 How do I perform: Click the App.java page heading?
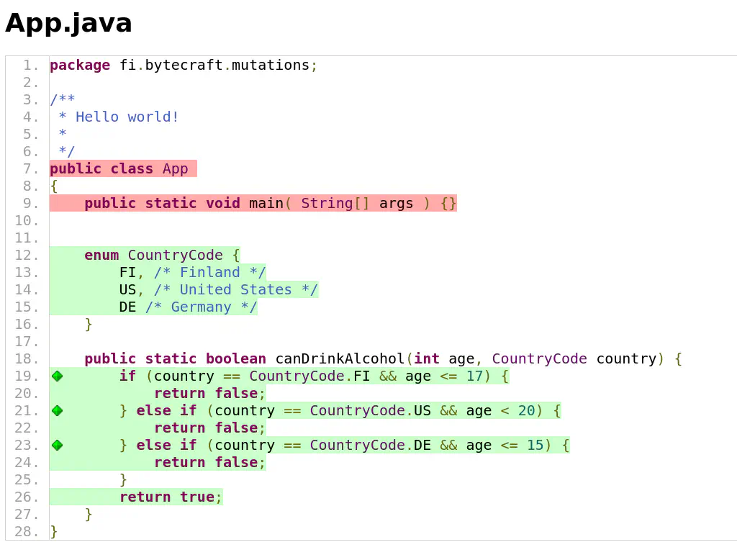click(68, 23)
